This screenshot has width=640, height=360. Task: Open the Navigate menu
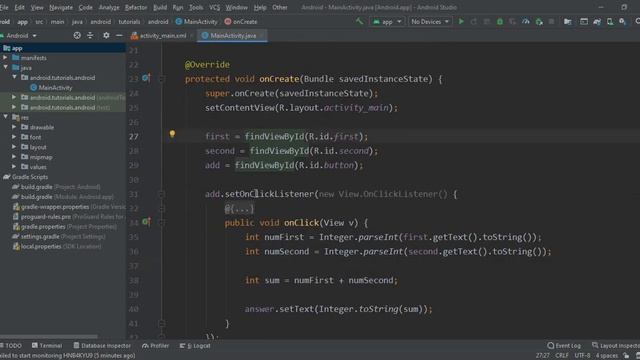60,7
